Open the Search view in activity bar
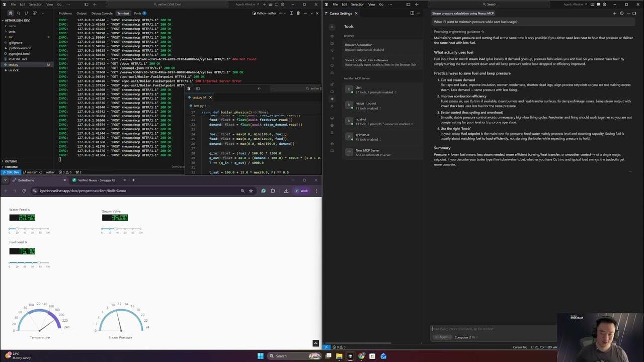Viewport: 644px width, 362px height. (x=19, y=13)
